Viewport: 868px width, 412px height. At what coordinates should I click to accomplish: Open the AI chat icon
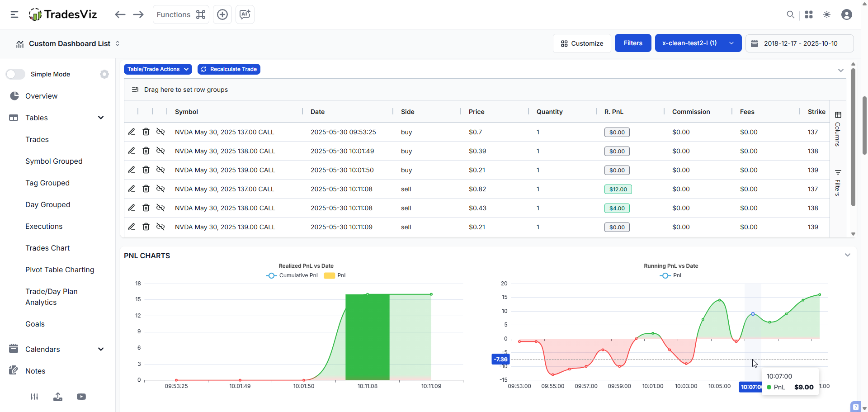245,14
